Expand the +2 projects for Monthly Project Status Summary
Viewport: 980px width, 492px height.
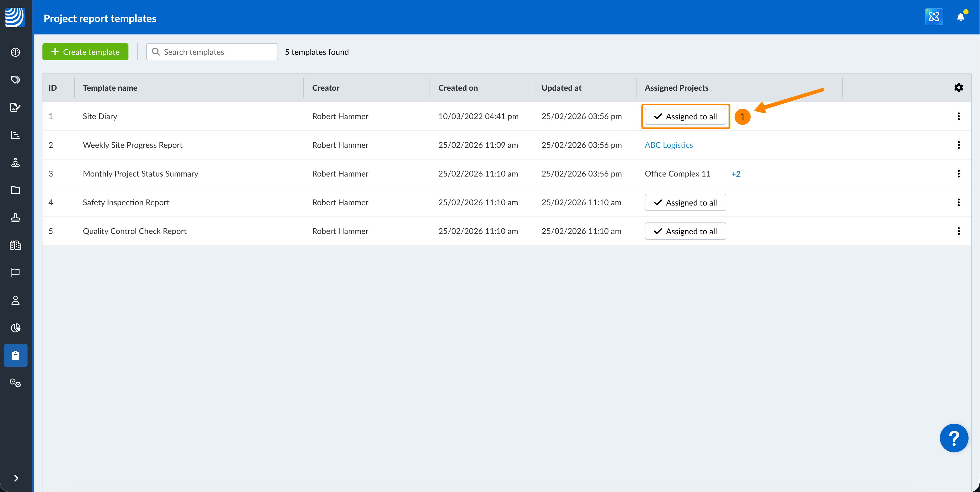pyautogui.click(x=735, y=174)
